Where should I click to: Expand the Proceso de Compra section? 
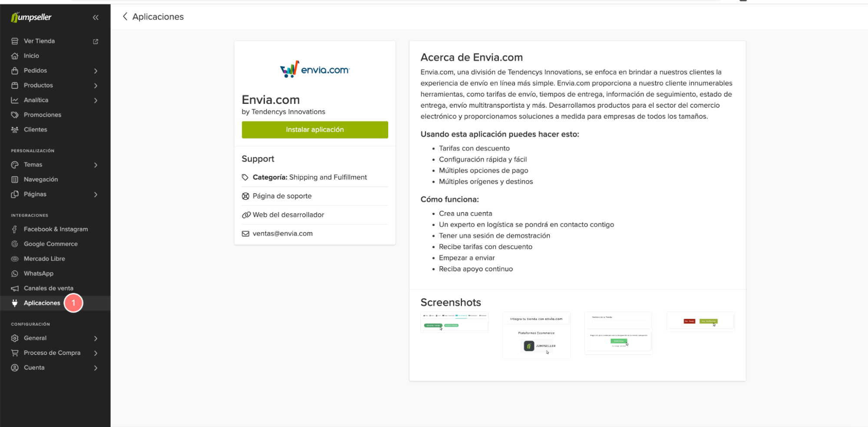tap(96, 353)
